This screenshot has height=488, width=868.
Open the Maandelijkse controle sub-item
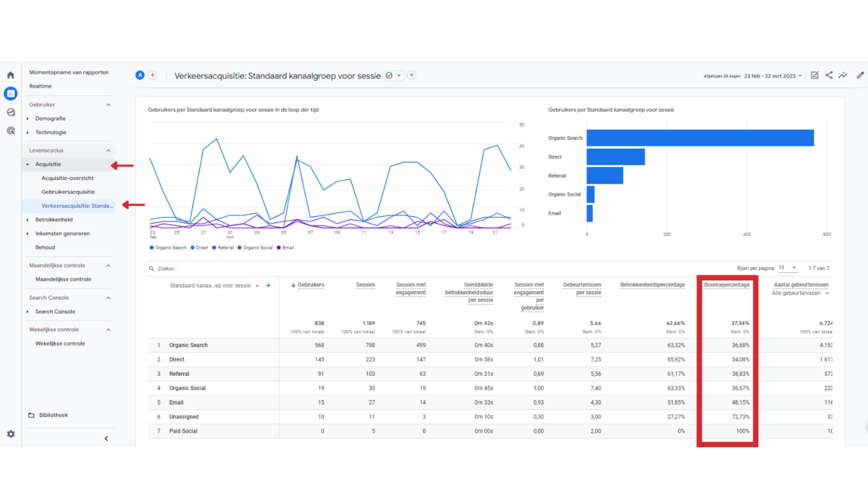point(63,280)
